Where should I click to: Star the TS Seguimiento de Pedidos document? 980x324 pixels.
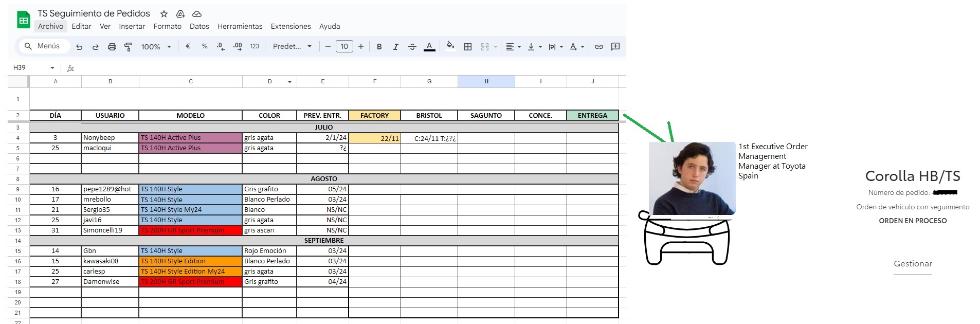[x=164, y=14]
